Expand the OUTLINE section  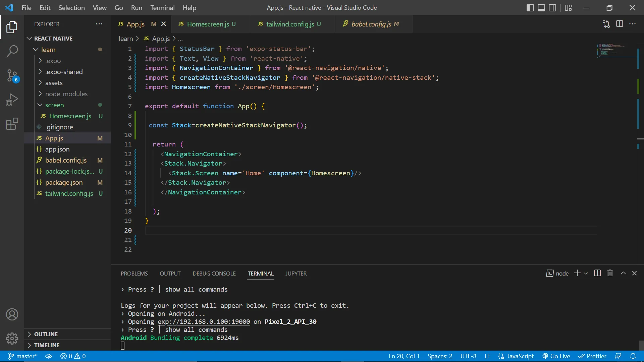(x=46, y=334)
